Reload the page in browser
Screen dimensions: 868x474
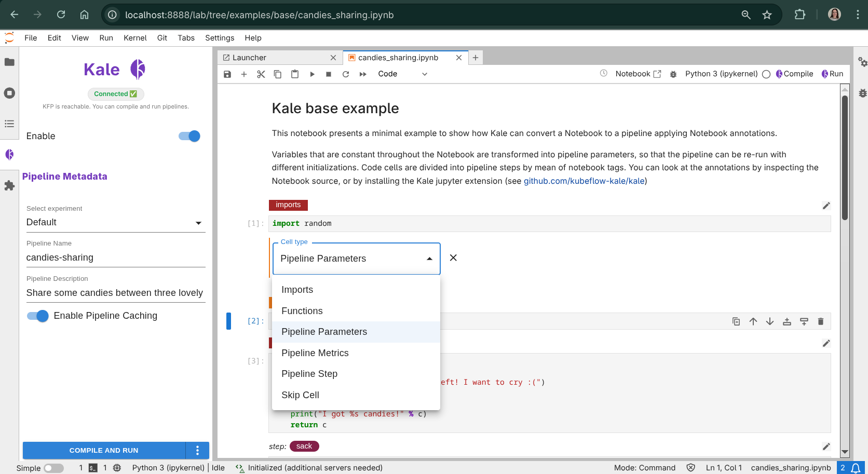pos(61,15)
